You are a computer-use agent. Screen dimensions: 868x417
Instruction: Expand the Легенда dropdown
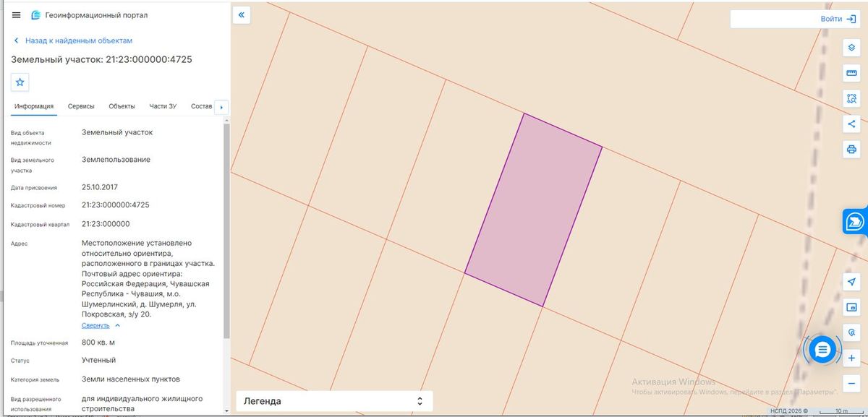[x=334, y=401]
